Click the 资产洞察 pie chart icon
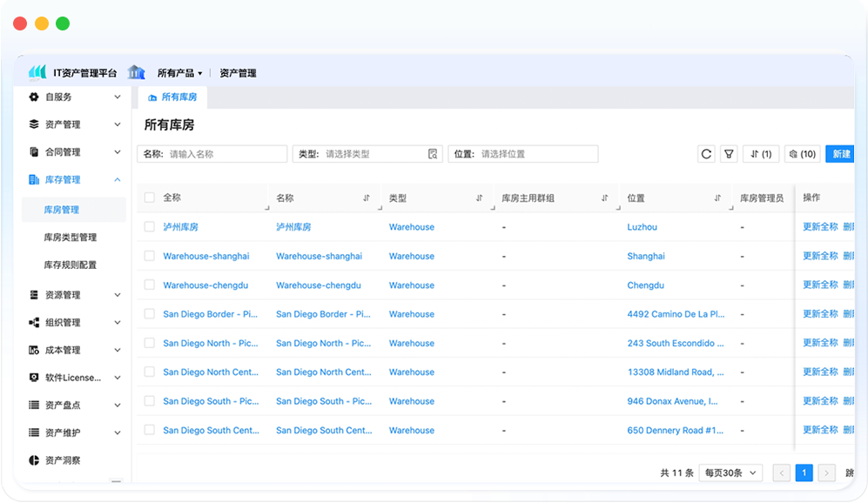The image size is (868, 503). (34, 460)
